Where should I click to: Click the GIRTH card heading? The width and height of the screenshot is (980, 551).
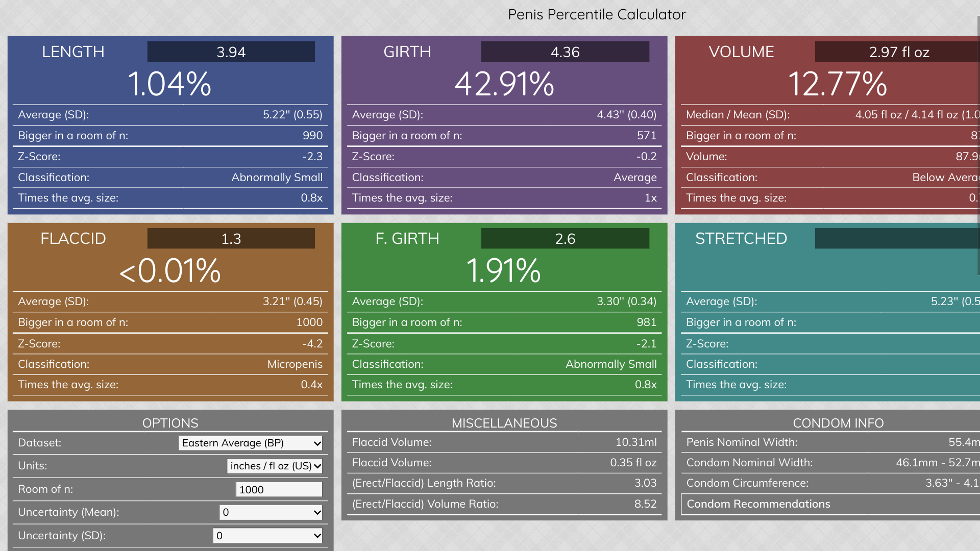(x=407, y=52)
